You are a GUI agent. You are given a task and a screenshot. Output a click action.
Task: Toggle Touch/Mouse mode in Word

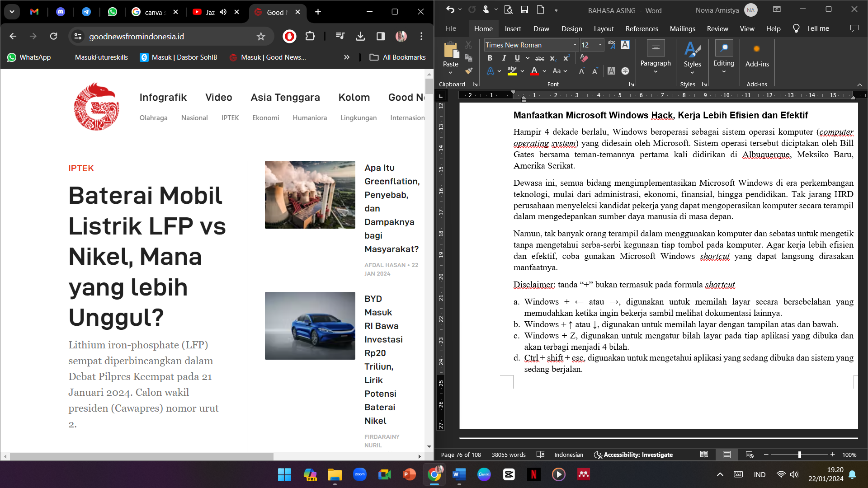click(x=486, y=9)
